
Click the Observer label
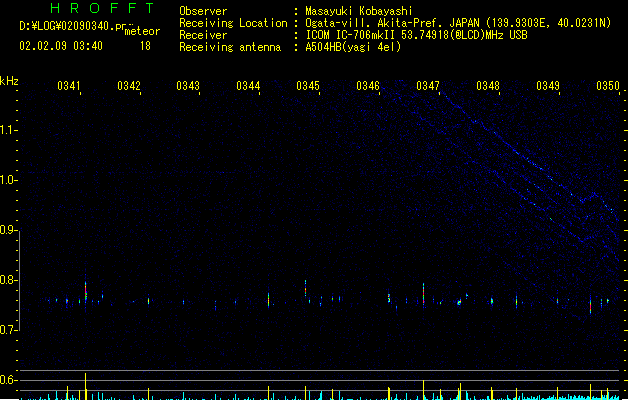203,11
